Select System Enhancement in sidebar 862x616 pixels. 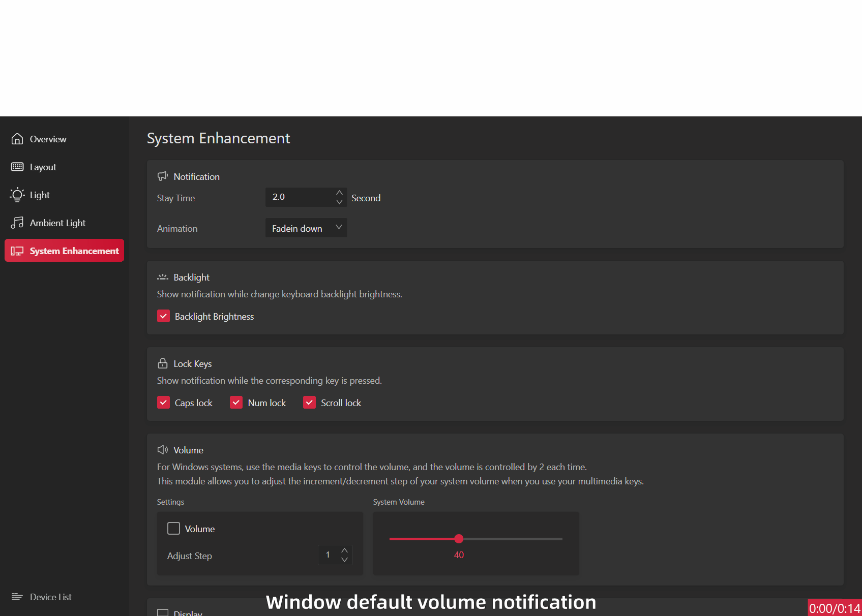coord(64,251)
